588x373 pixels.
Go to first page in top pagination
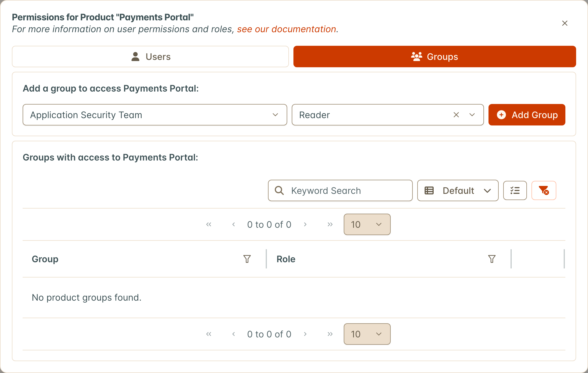(x=209, y=224)
